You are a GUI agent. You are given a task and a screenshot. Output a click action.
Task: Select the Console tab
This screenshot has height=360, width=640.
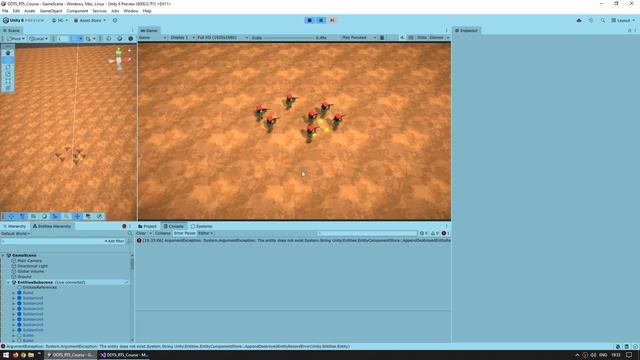[173, 226]
